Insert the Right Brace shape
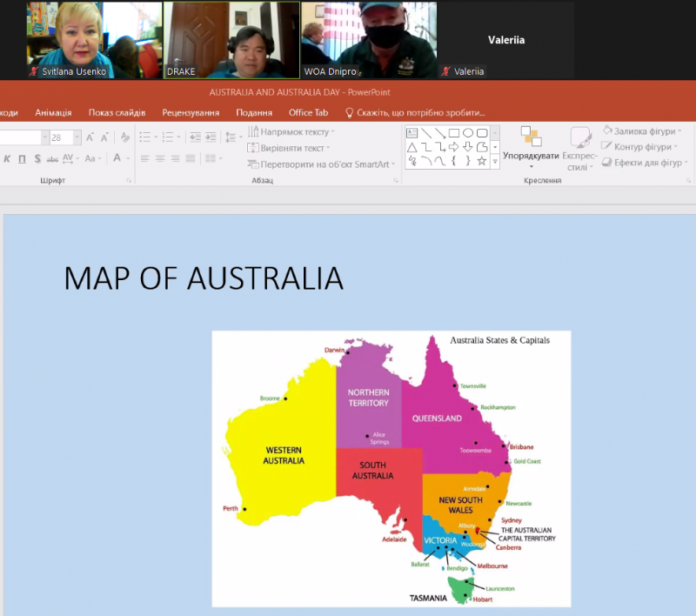The width and height of the screenshot is (696, 616). [468, 161]
